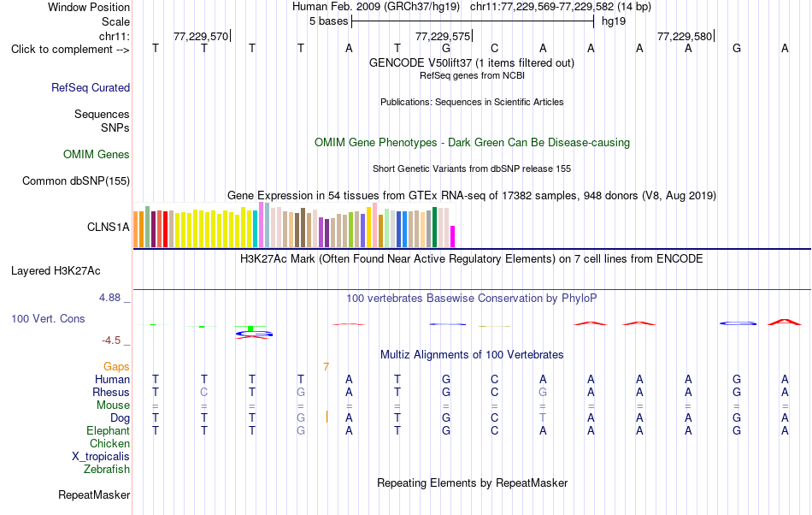Click the SNPs track label

115,127
